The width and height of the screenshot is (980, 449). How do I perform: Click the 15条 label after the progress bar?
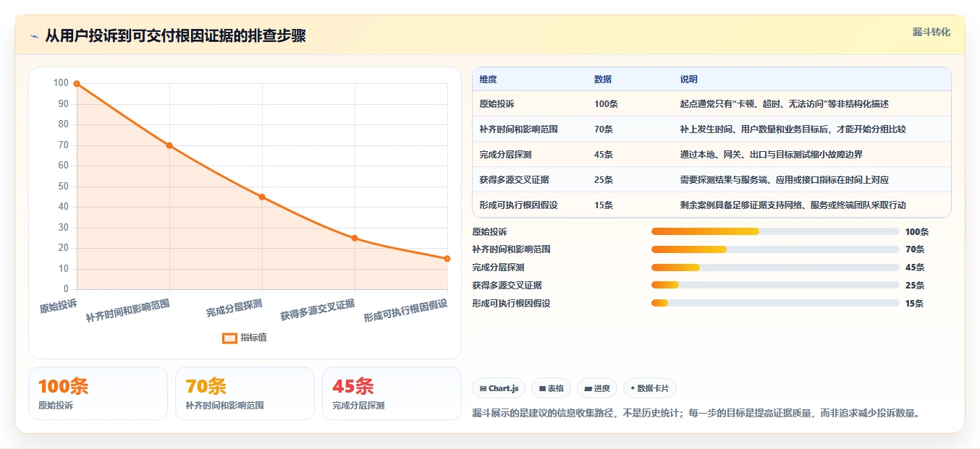(x=915, y=304)
